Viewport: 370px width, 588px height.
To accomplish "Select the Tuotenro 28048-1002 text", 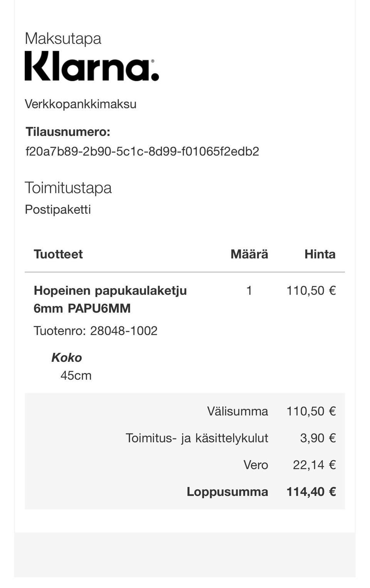I will [x=96, y=331].
